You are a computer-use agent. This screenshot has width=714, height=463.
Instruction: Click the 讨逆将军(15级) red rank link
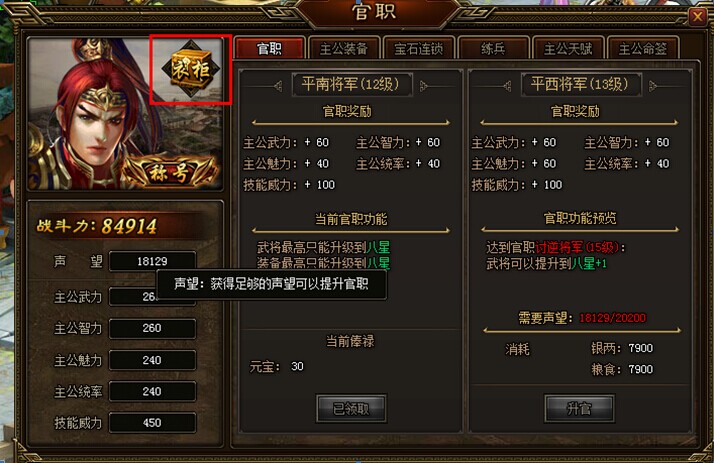pos(577,247)
